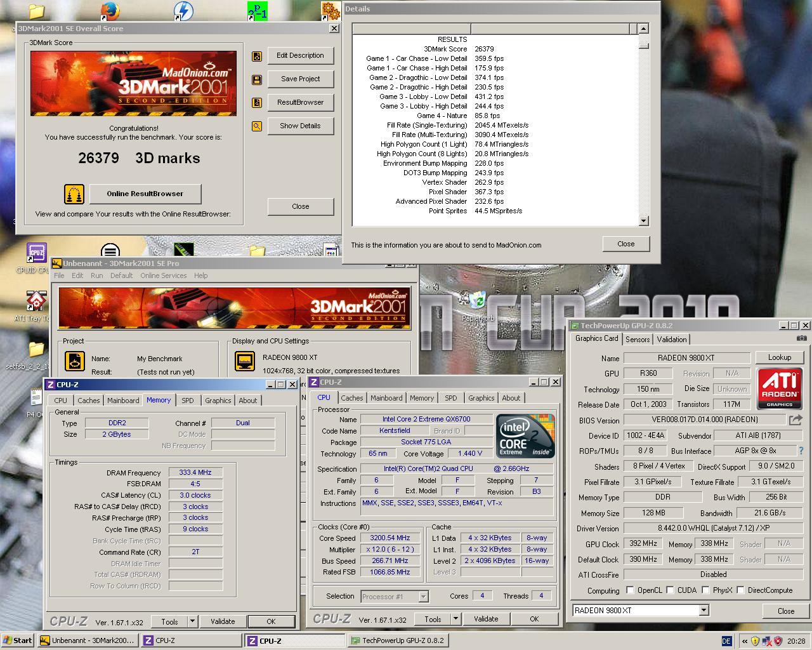Open Caches tab in CPU-Z CPU window
This screenshot has width=812, height=650.
point(351,398)
